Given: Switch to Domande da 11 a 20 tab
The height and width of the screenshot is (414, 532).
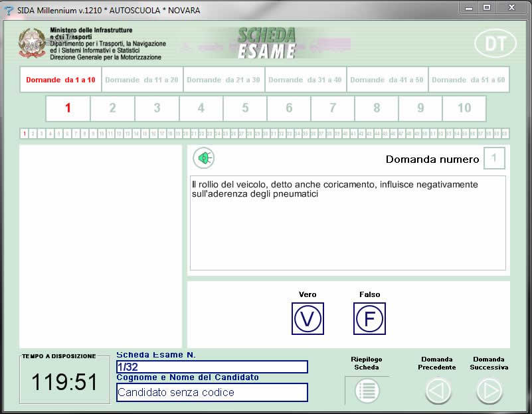Looking at the screenshot, I should coord(141,80).
